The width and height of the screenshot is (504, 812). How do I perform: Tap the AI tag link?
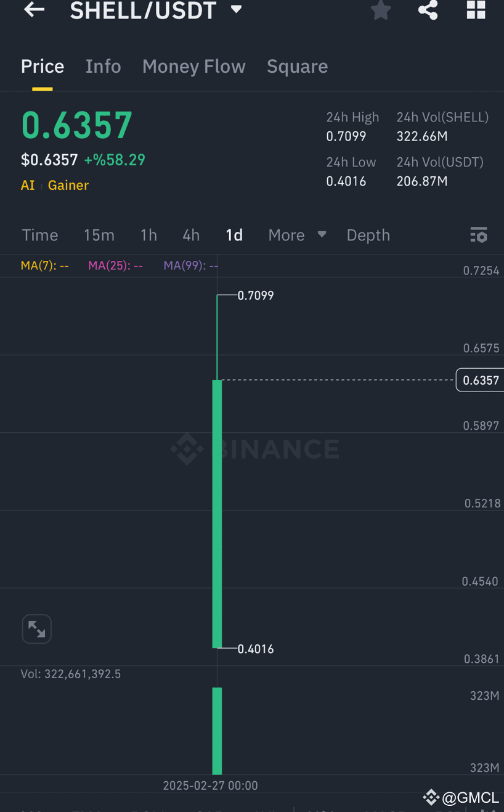pos(28,185)
